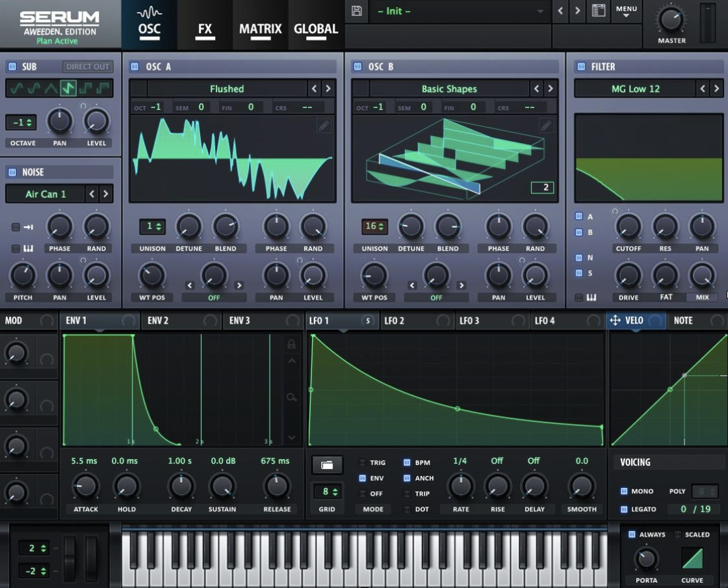Adjust the LFO grid size stepper

click(x=327, y=491)
